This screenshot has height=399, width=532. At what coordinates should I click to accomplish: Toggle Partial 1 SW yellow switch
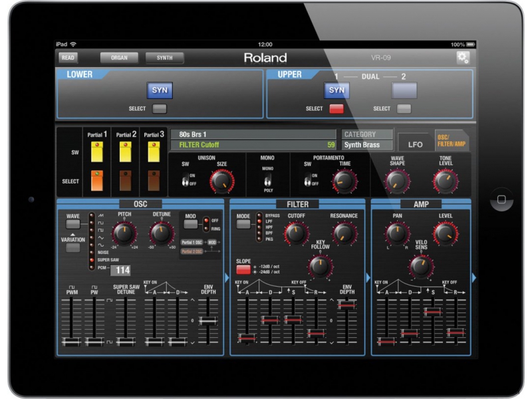pos(96,152)
